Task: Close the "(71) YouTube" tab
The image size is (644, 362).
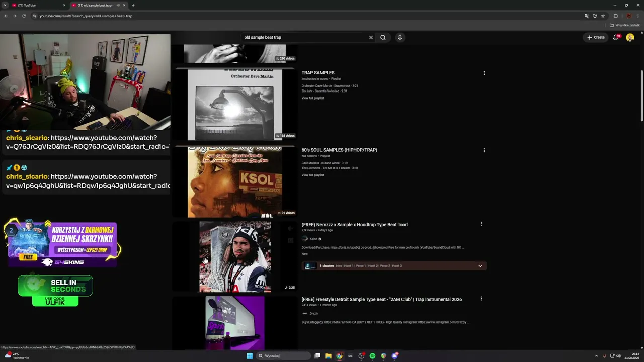Action: click(x=64, y=5)
